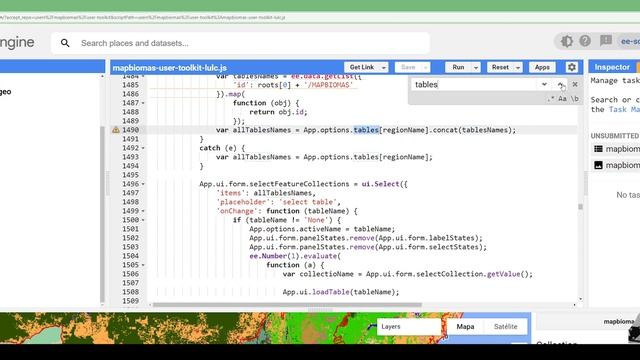Go to previous search match arrow
The width and height of the screenshot is (640, 360).
[560, 84]
